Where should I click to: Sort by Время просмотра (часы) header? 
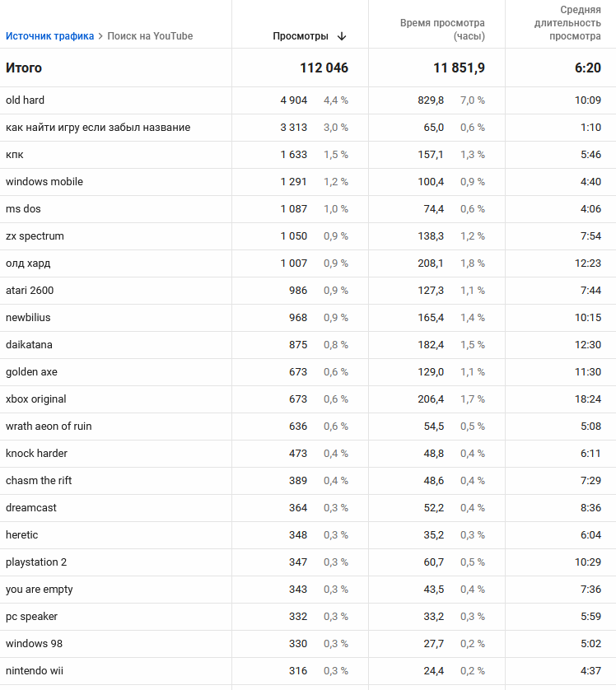click(442, 30)
